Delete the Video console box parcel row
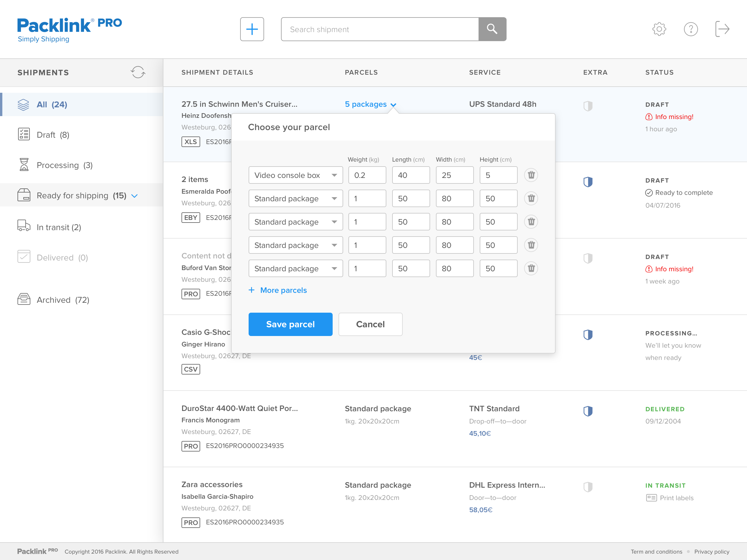The image size is (747, 560). [531, 175]
